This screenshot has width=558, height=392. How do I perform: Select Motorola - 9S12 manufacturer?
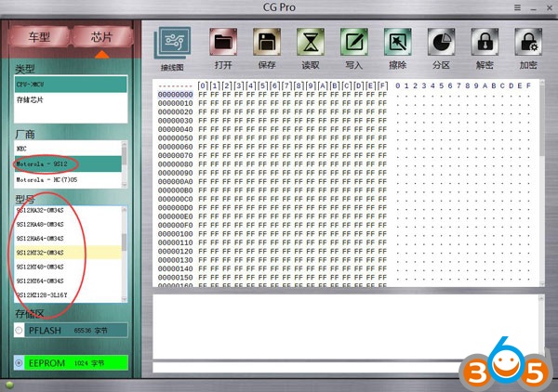tap(68, 163)
